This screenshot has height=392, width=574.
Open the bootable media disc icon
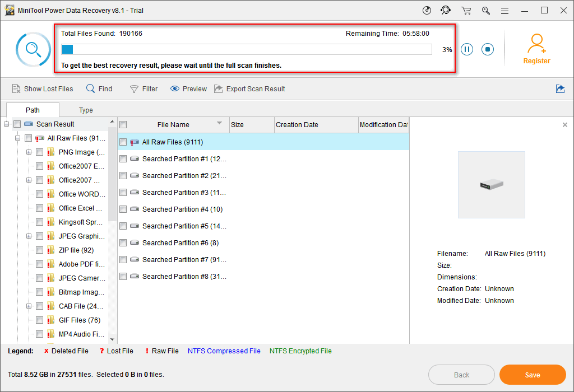(x=427, y=11)
